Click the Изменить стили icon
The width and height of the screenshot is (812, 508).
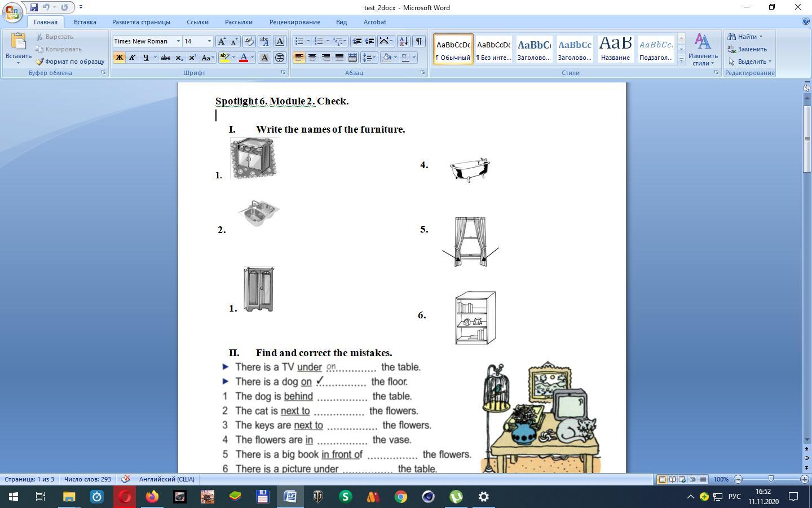(703, 41)
